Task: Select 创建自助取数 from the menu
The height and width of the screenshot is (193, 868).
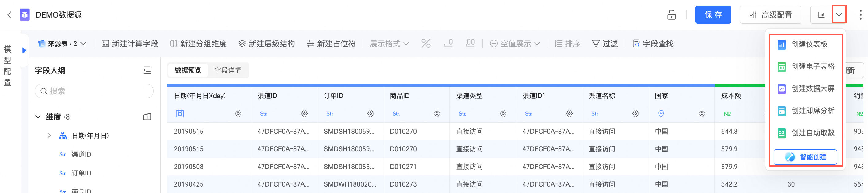Action: click(805, 133)
